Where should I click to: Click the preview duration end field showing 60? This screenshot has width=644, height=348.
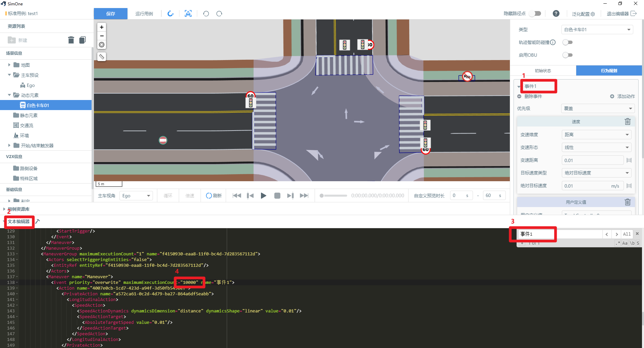point(494,196)
